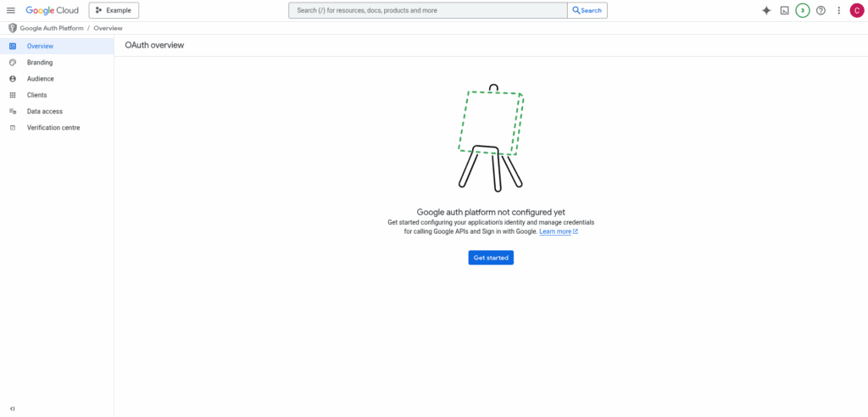Image resolution: width=868 pixels, height=417 pixels.
Task: Click the OAuth overview heading
Action: 154,46
